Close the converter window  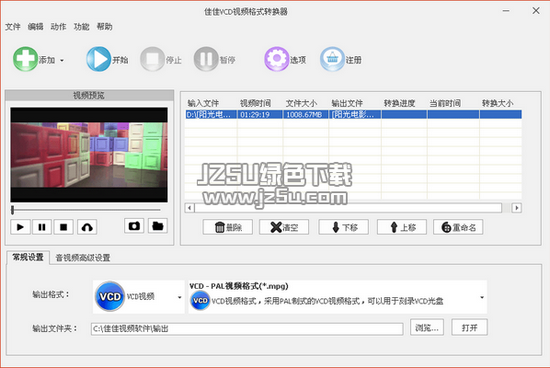536,11
